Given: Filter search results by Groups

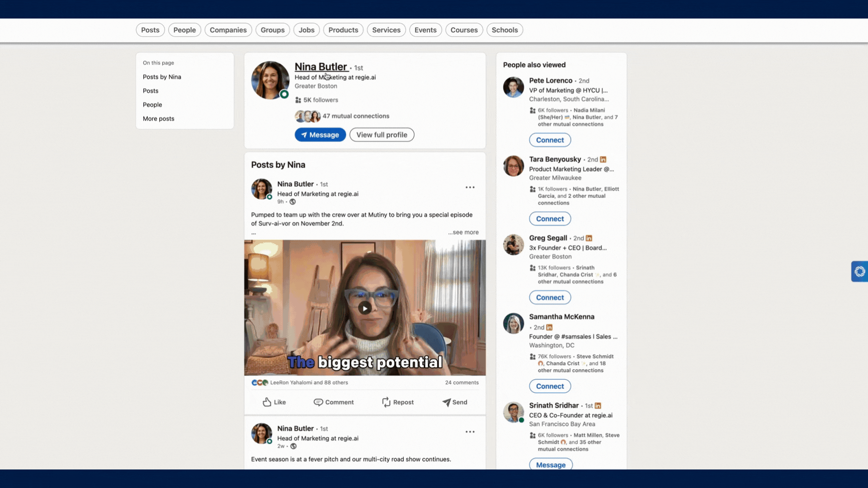Looking at the screenshot, I should pos(273,30).
